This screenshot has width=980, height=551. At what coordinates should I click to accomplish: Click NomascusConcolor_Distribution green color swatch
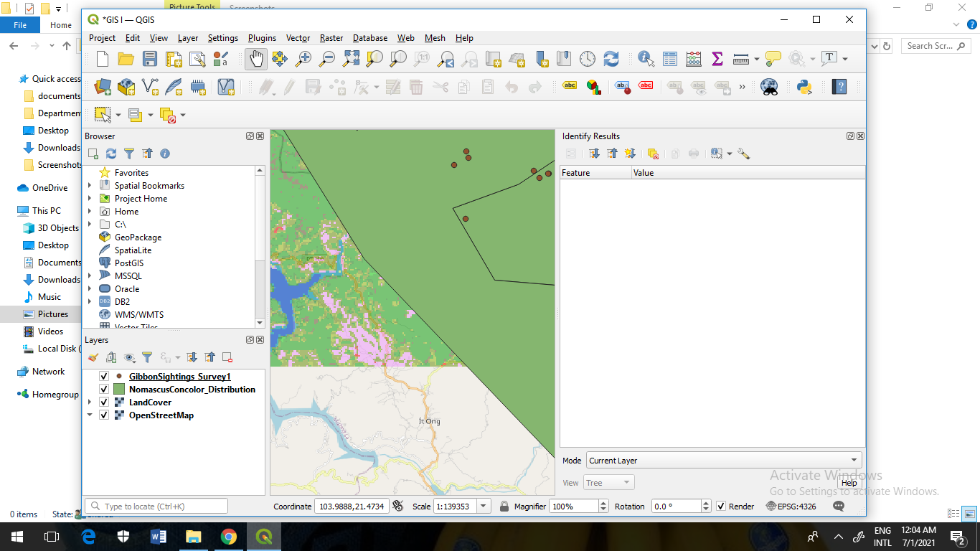tap(119, 390)
